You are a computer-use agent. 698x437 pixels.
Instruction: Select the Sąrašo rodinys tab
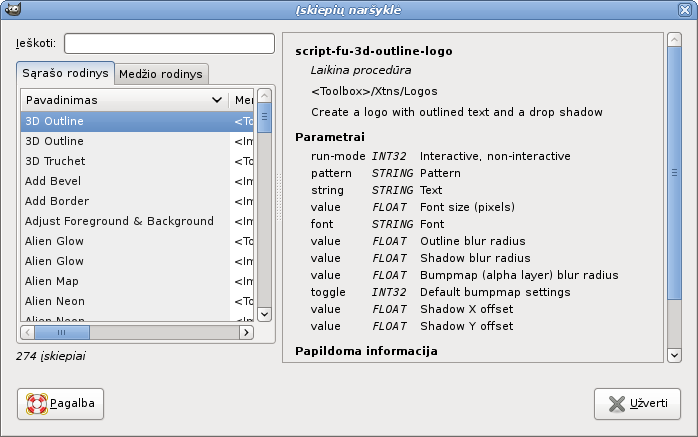[x=66, y=74]
